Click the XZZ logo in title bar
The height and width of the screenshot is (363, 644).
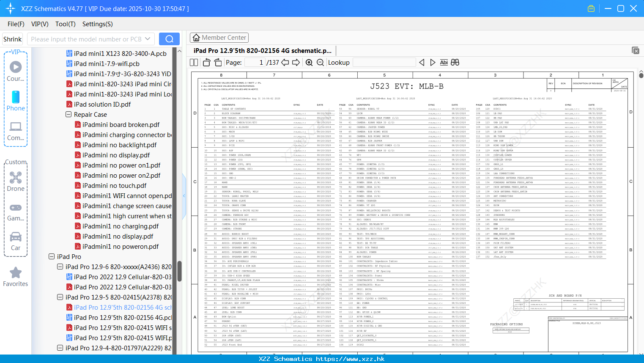[x=11, y=8]
